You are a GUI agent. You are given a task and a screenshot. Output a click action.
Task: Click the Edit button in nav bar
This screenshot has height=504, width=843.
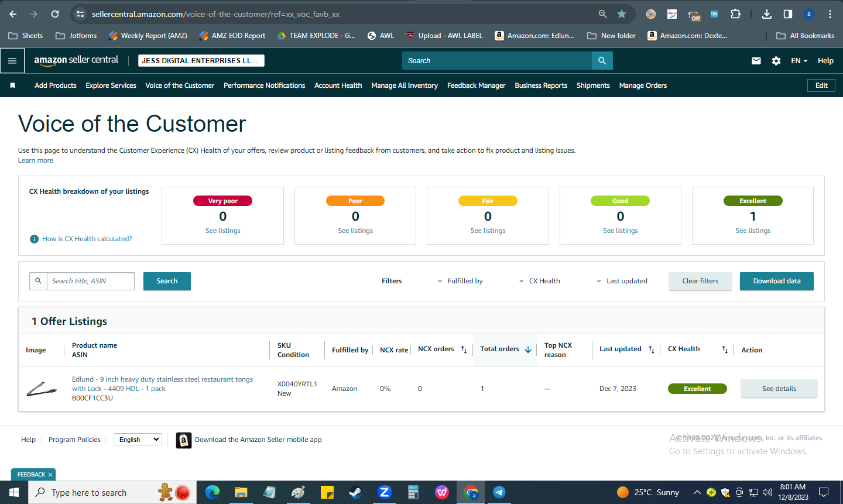click(x=821, y=85)
